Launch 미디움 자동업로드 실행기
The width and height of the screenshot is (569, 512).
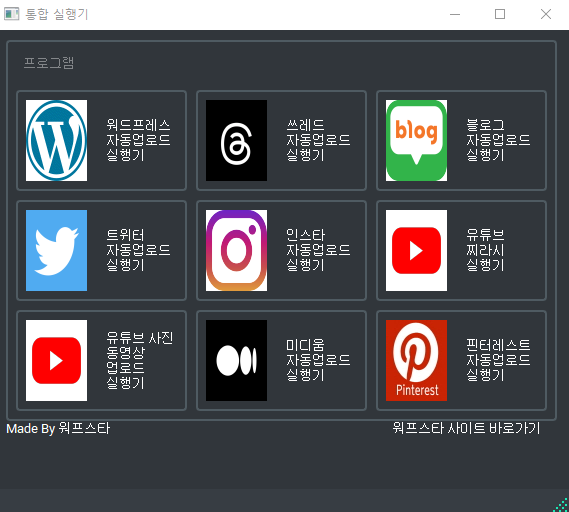[282, 360]
